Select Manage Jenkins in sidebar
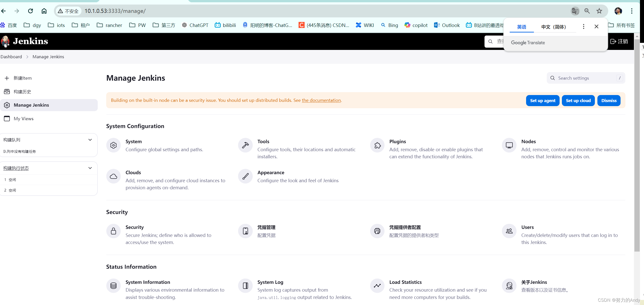This screenshot has width=644, height=305. click(x=49, y=105)
